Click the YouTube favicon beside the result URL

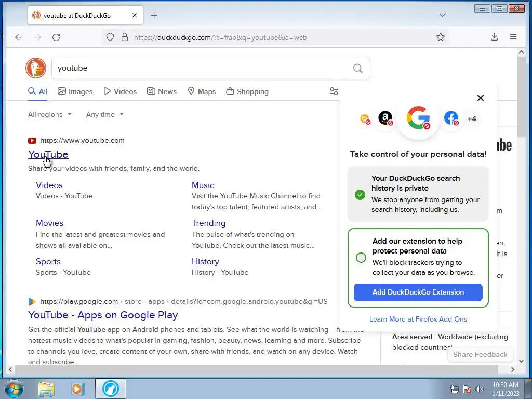(32, 140)
